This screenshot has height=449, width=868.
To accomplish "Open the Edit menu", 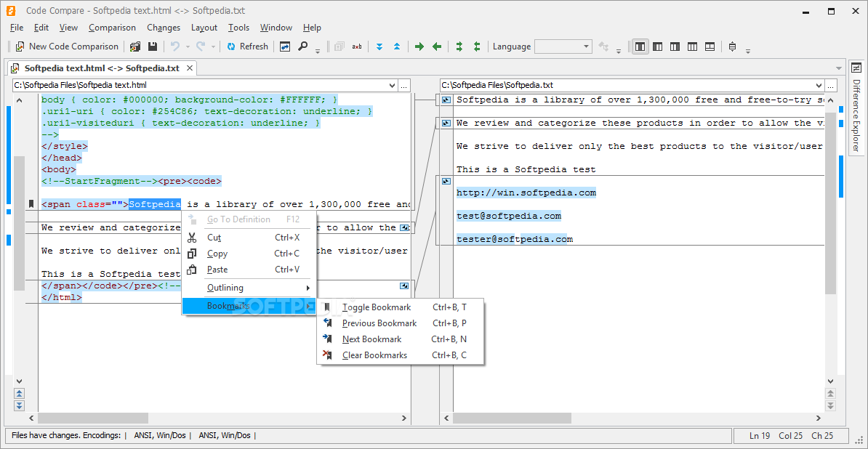I will tap(41, 28).
